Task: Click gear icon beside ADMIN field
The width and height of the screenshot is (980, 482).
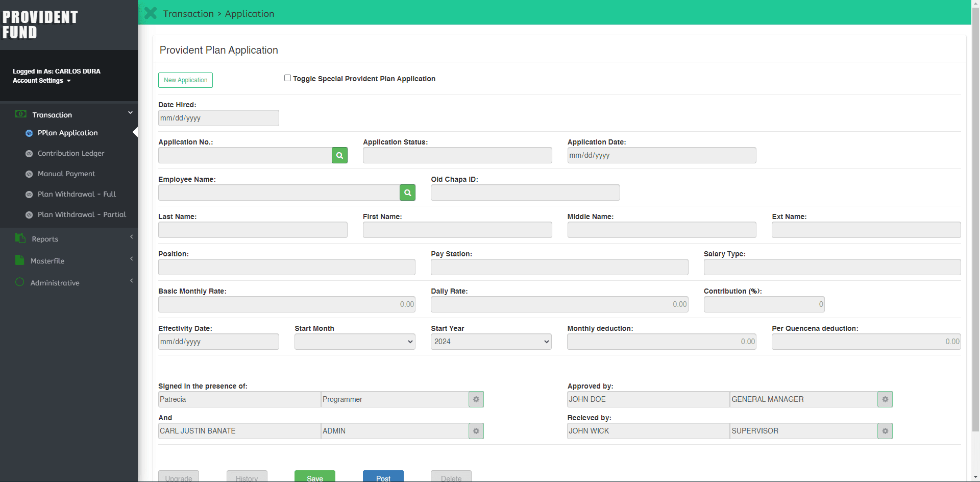Action: tap(476, 431)
